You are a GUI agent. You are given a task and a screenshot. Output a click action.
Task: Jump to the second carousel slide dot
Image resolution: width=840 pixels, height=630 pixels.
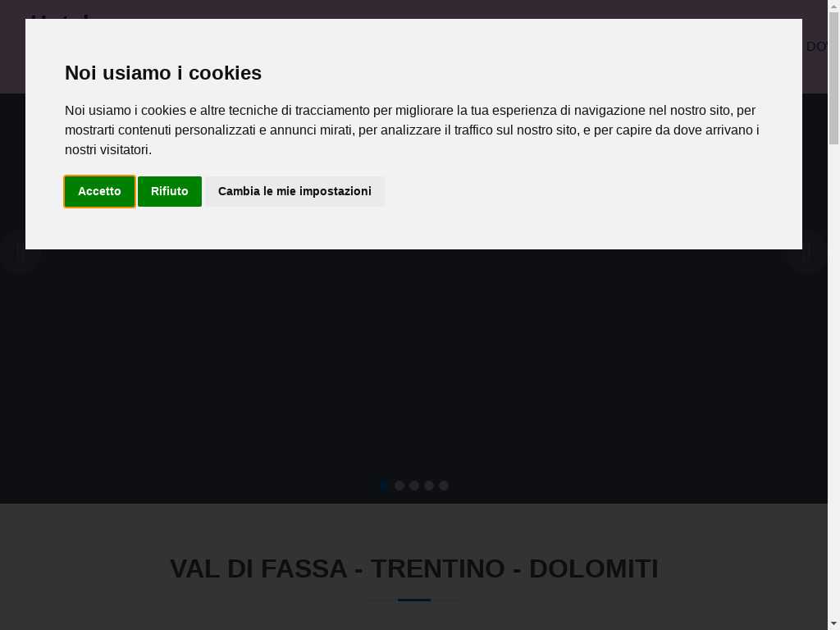(399, 486)
